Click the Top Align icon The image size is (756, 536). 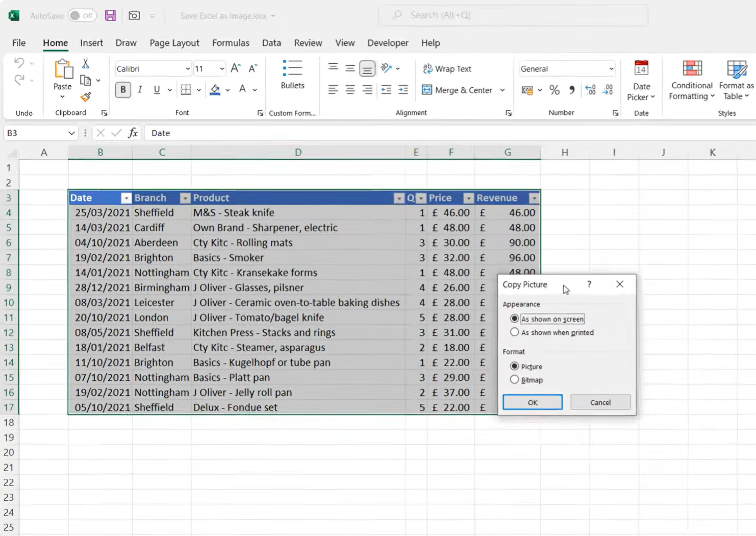pyautogui.click(x=333, y=68)
